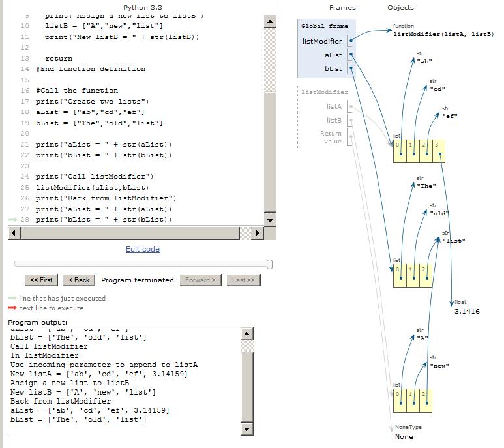
Task: Click the disabled Last >> button
Action: 243,280
